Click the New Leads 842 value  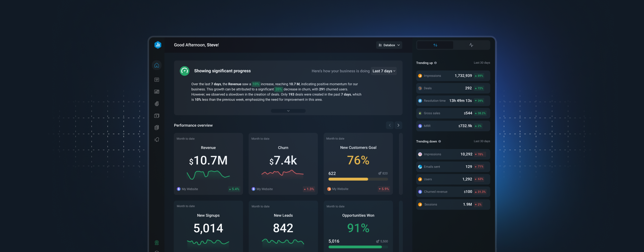[x=283, y=228]
